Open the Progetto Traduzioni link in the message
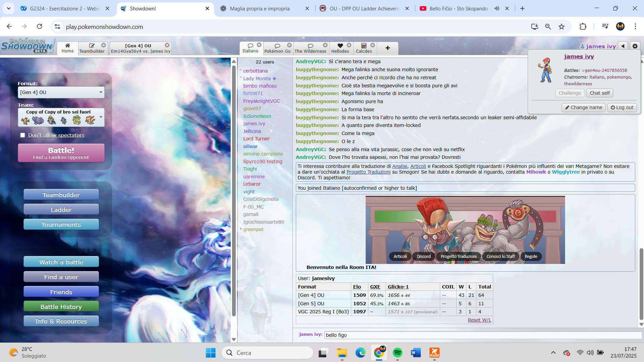This screenshot has width=644, height=362. pos(368,172)
